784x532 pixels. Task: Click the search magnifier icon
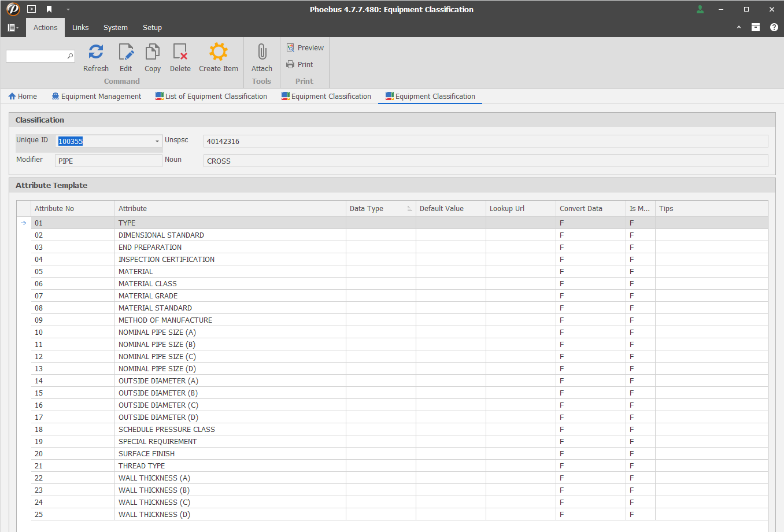click(x=71, y=56)
